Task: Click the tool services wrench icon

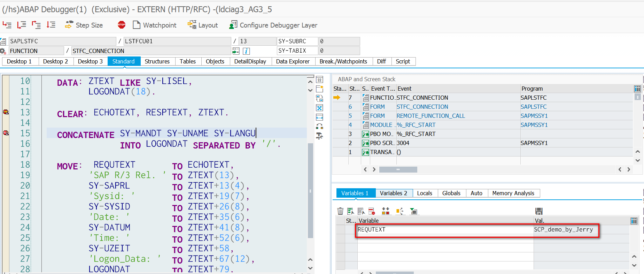Action: click(319, 136)
